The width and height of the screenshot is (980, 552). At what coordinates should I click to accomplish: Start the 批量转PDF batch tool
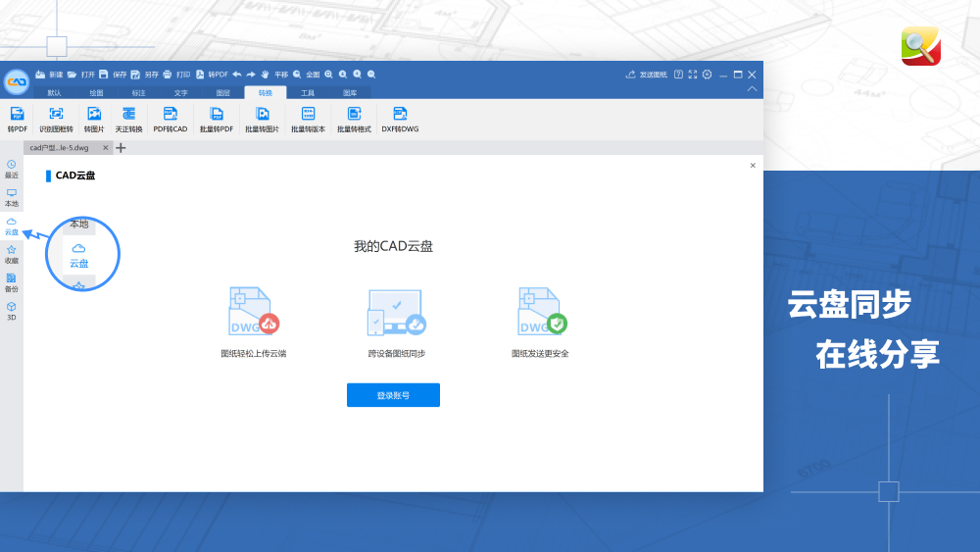(217, 120)
